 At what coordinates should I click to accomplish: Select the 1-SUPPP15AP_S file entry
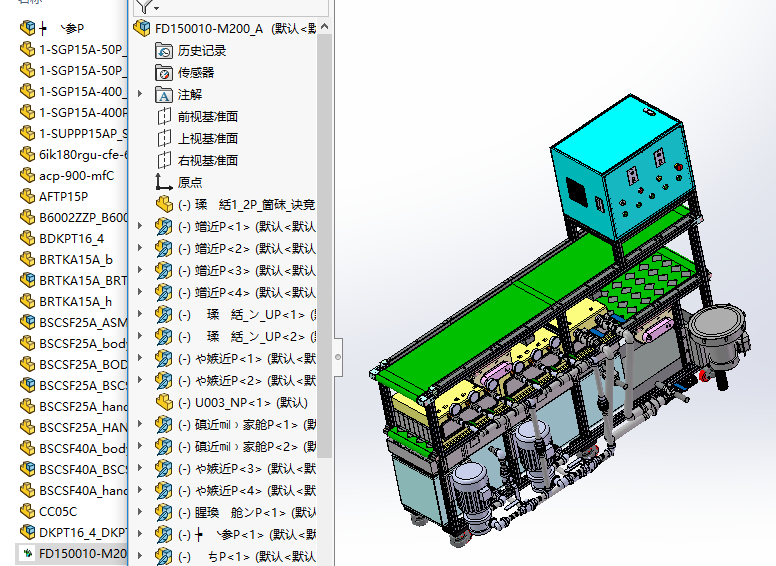pos(73,134)
